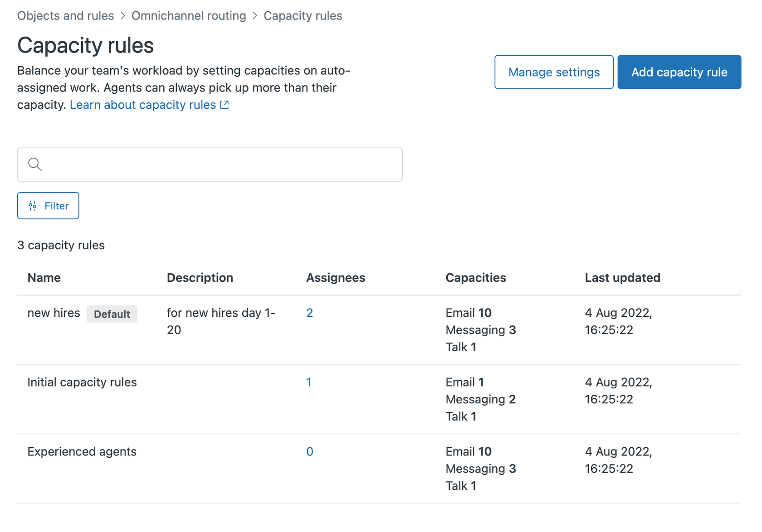Click the breadcrumb chevron after Objects and rules
Screen dimensions: 762x532
click(122, 15)
